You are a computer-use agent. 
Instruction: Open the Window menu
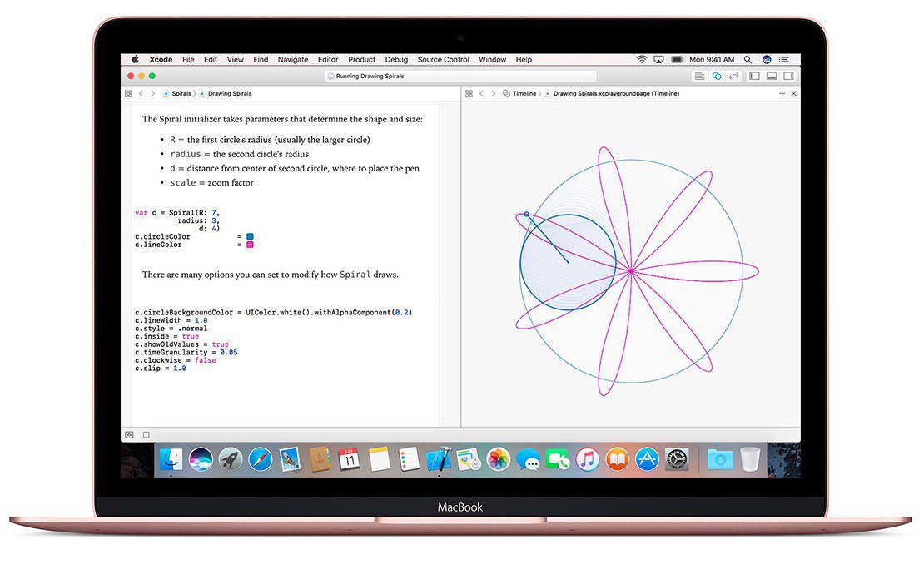tap(492, 60)
